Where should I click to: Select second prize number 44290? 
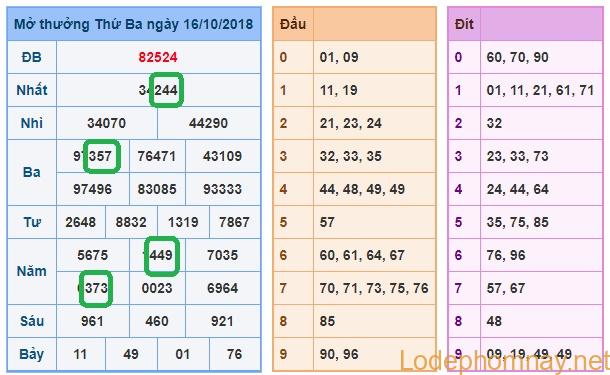click(209, 123)
